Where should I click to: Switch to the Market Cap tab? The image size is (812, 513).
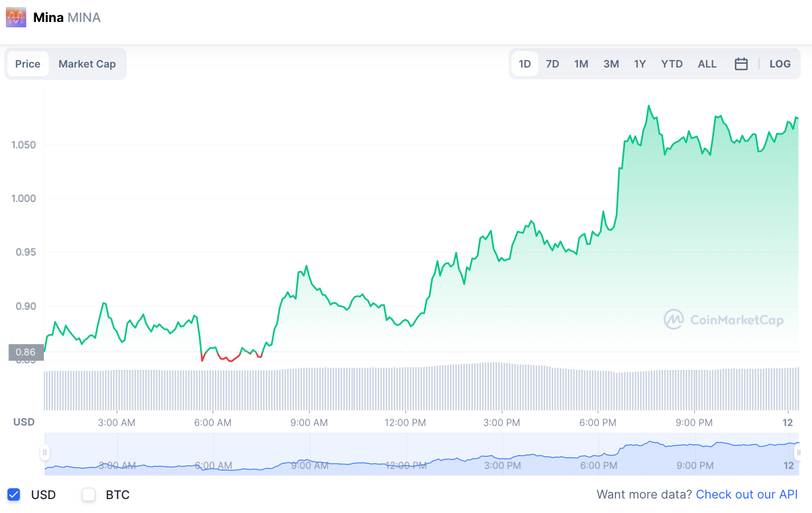point(87,64)
